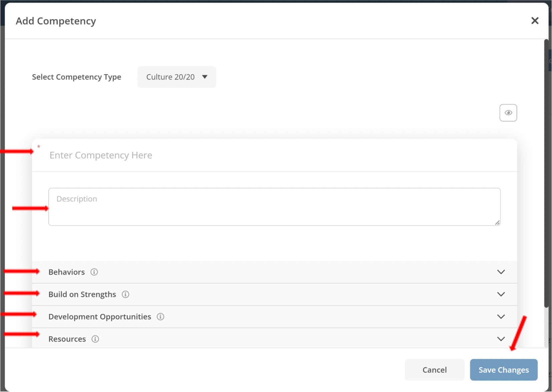The image size is (552, 392).
Task: Toggle the eye preview button
Action: coord(508,113)
